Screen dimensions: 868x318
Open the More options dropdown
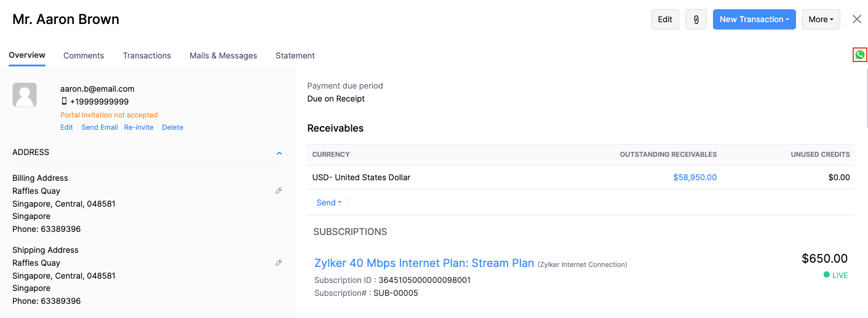pyautogui.click(x=821, y=20)
